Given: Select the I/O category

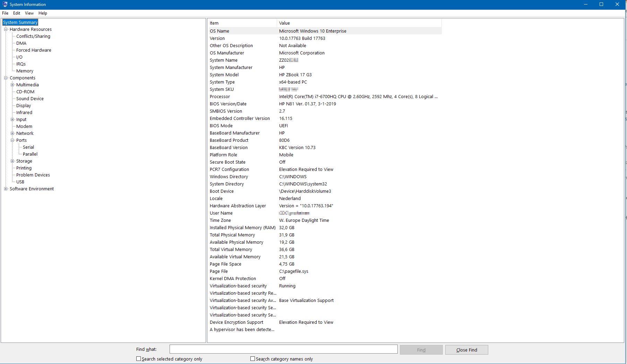Looking at the screenshot, I should (x=19, y=57).
